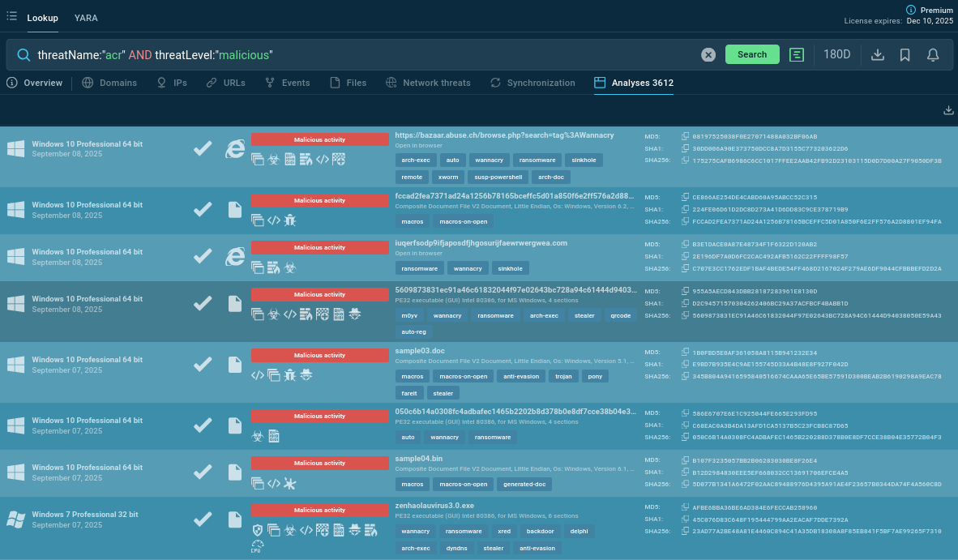The width and height of the screenshot is (958, 560).
Task: Click the xworm tag on the first result
Action: 447,177
